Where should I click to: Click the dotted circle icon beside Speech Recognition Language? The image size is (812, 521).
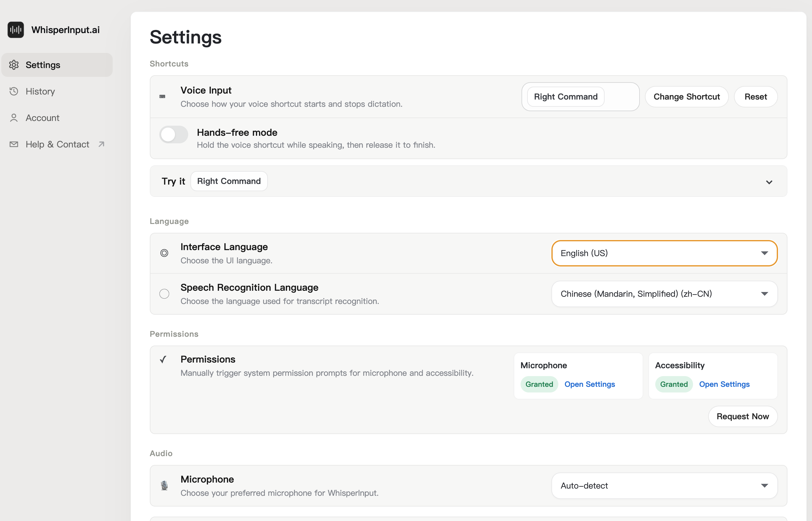[x=164, y=294]
